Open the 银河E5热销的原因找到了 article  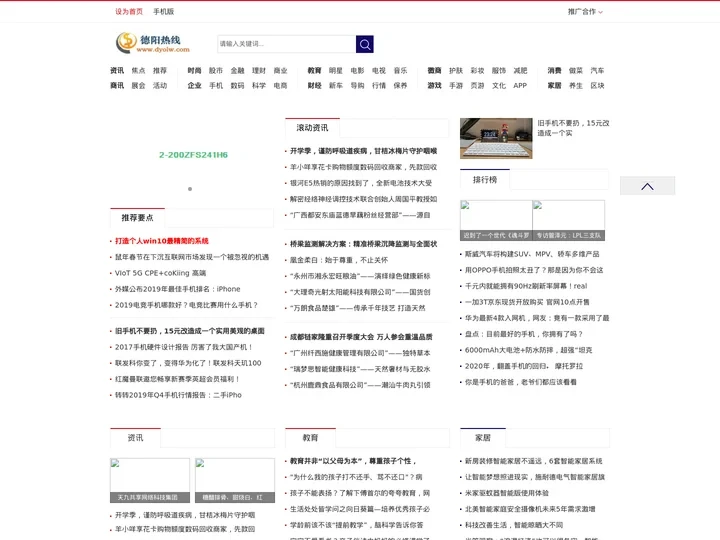click(361, 183)
